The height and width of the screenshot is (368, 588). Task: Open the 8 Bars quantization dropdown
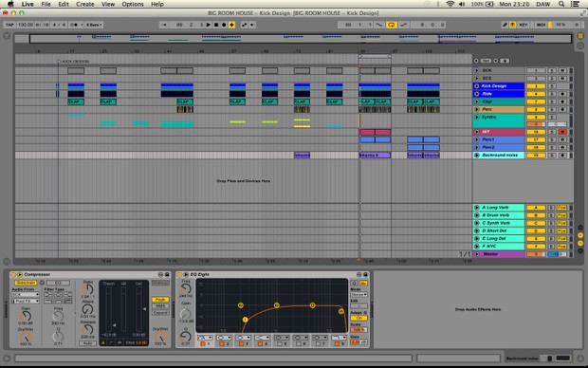click(94, 25)
